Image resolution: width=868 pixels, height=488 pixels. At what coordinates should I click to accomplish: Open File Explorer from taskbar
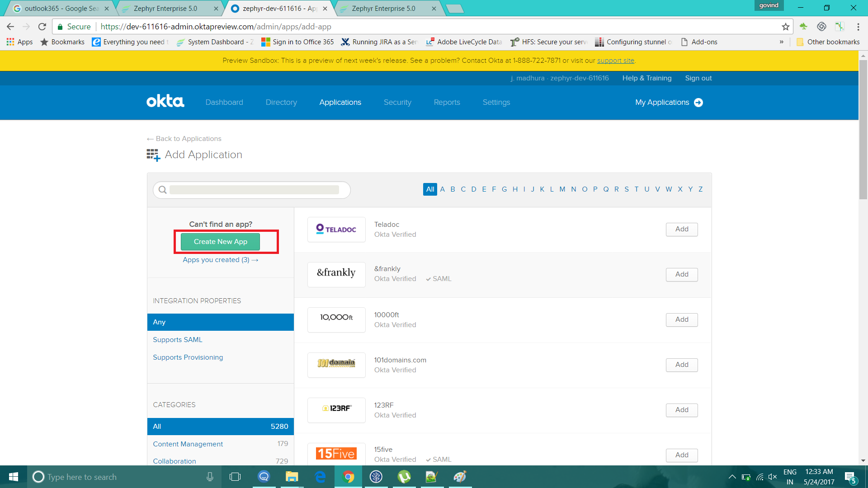click(x=292, y=477)
